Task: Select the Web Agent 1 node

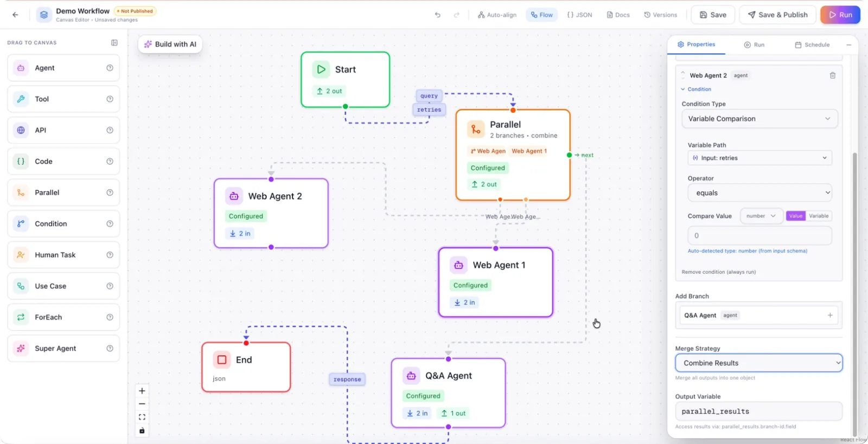Action: coord(495,282)
